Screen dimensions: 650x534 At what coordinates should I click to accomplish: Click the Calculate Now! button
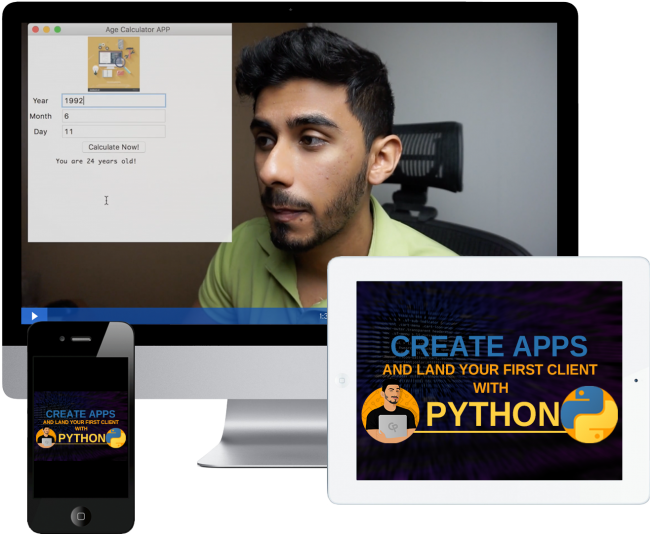[x=114, y=147]
